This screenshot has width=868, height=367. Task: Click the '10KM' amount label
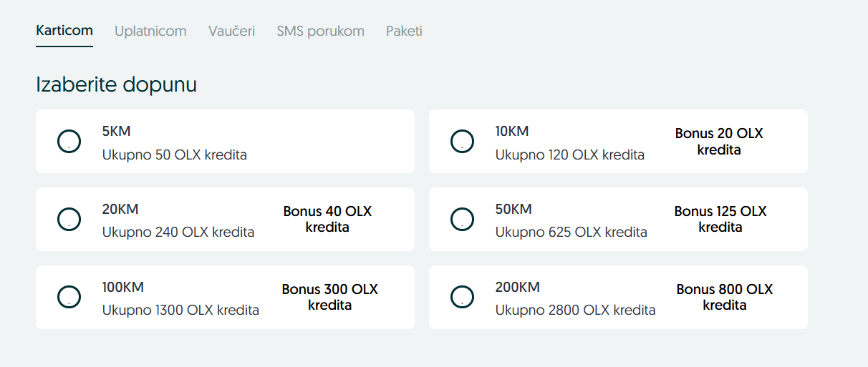click(512, 132)
